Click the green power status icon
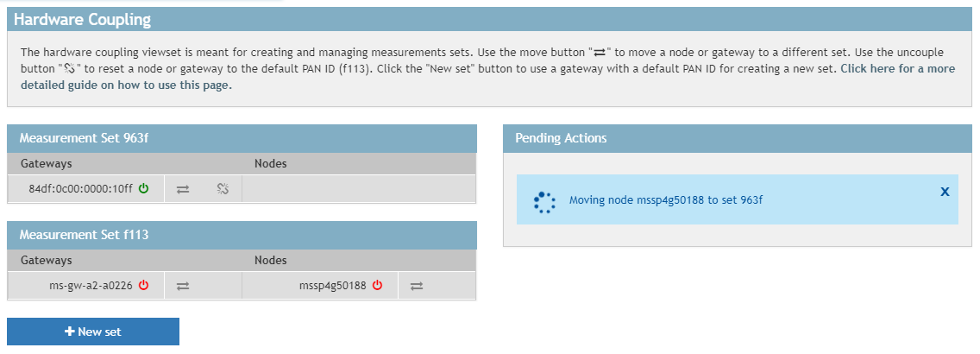Screen dimensions: 980x354 (x=143, y=188)
